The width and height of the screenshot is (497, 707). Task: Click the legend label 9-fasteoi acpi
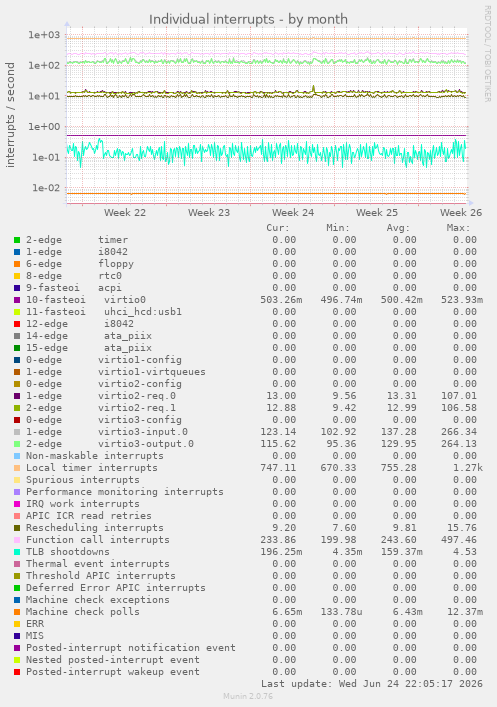(74, 288)
